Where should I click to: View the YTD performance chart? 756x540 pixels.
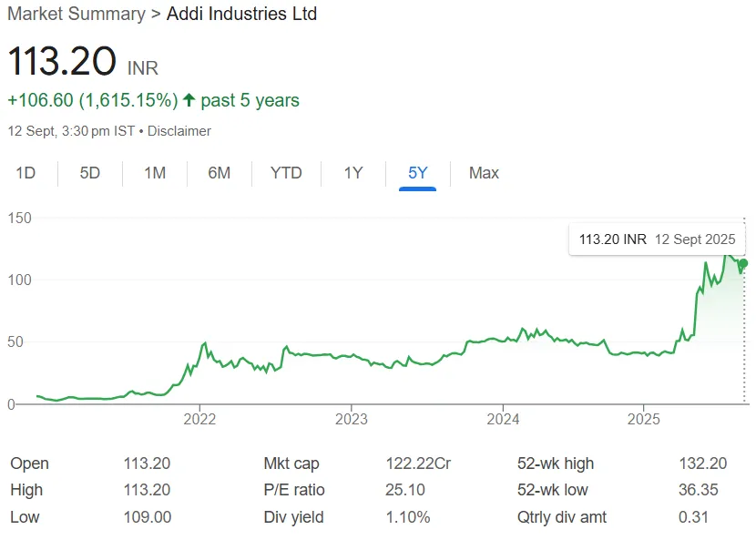click(286, 173)
